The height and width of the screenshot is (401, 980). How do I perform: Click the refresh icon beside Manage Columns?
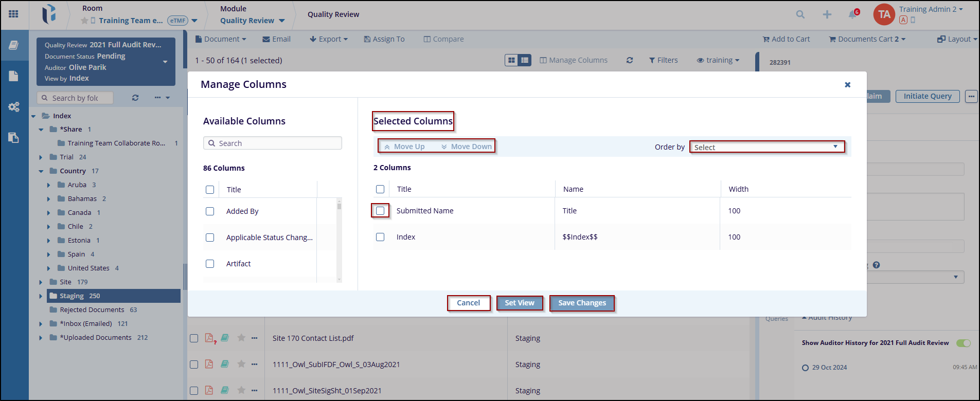point(629,60)
